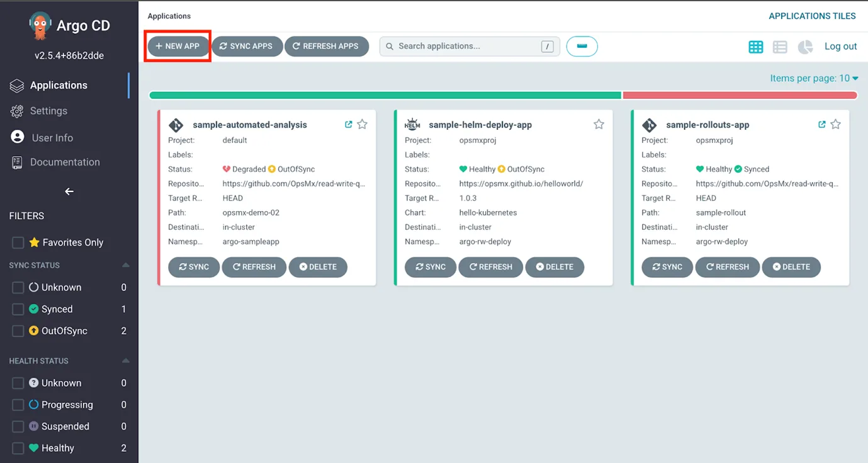Image resolution: width=868 pixels, height=463 pixels.
Task: Open external link for sample-rollouts-app
Action: pyautogui.click(x=821, y=125)
